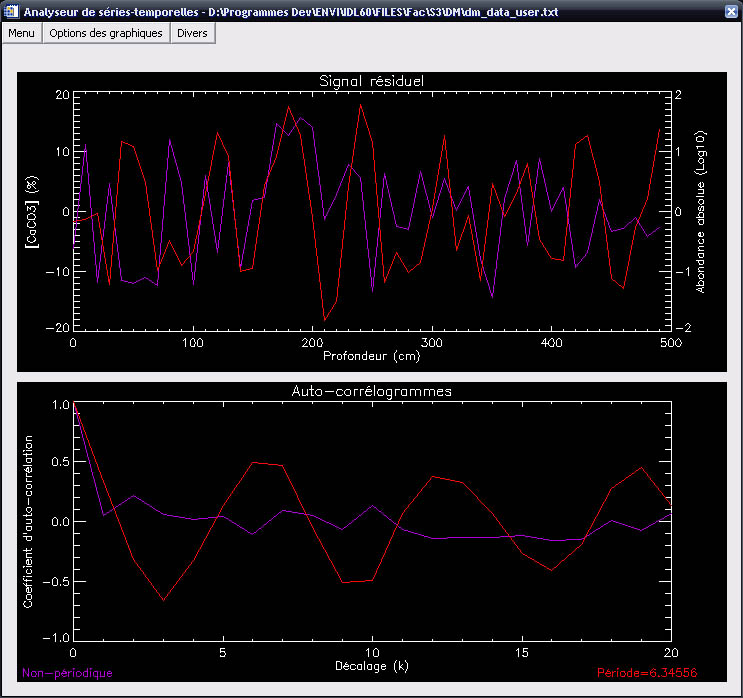Select the Décalage (k) axis label

(371, 665)
